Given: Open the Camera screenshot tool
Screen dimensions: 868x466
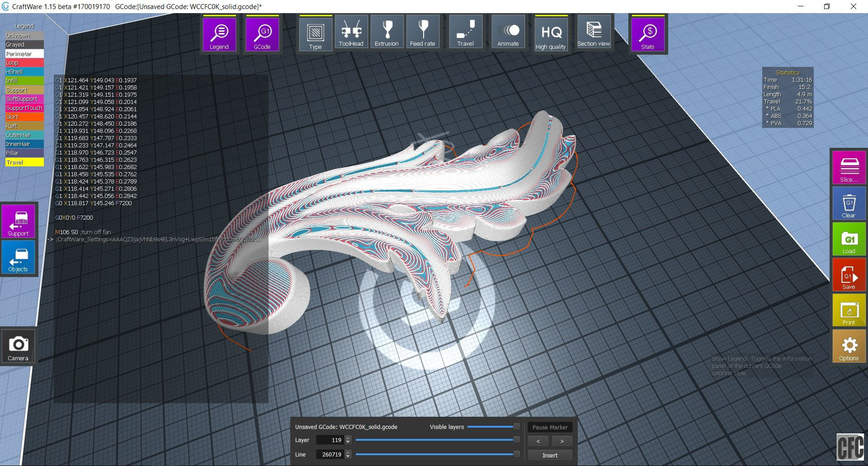Looking at the screenshot, I should 18,346.
